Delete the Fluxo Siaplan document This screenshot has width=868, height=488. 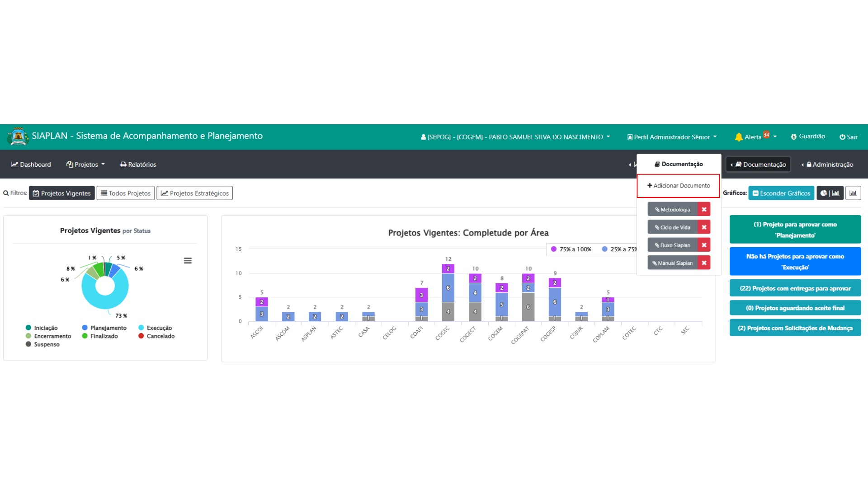704,245
